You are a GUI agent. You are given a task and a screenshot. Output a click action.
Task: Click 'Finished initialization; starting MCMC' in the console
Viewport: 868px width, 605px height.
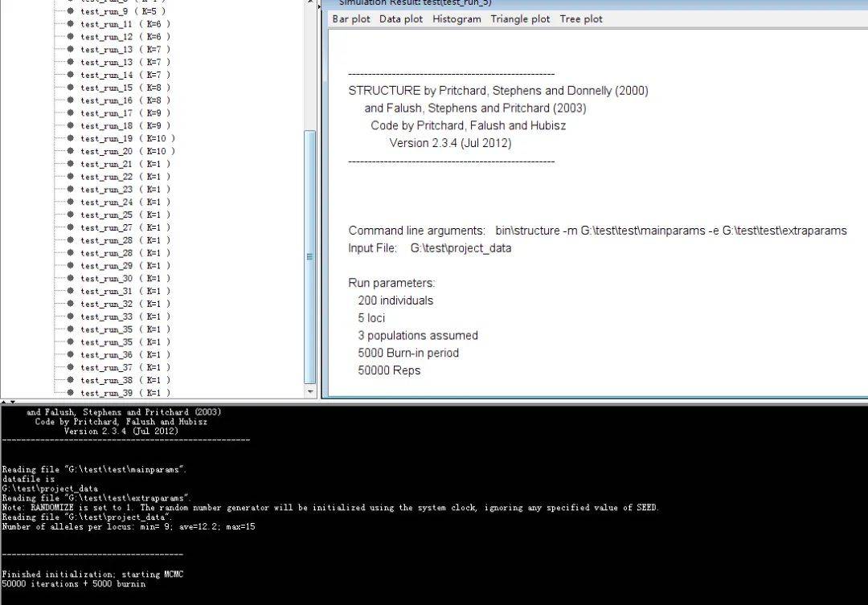(92, 574)
